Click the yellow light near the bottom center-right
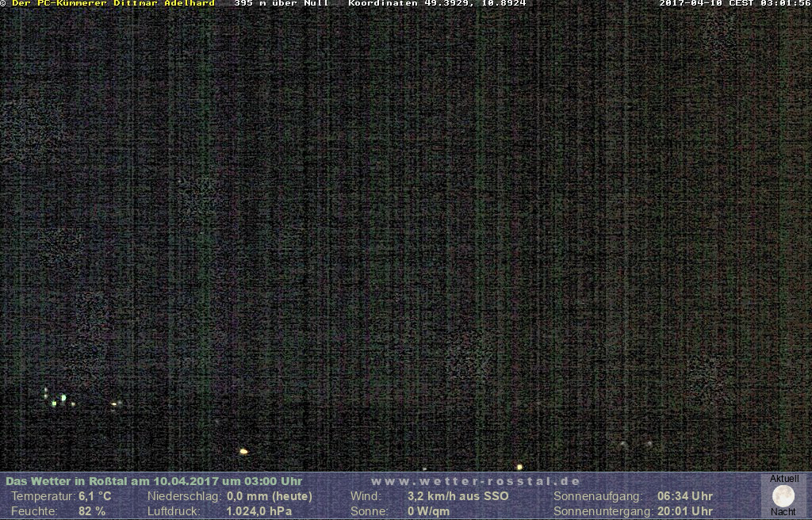 [519, 467]
